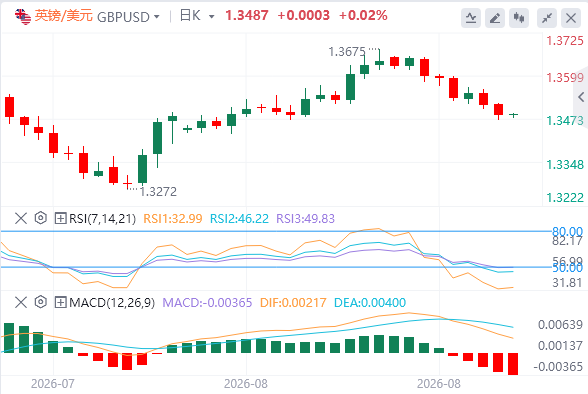Select the 英镑/美元 pair name

click(64, 16)
